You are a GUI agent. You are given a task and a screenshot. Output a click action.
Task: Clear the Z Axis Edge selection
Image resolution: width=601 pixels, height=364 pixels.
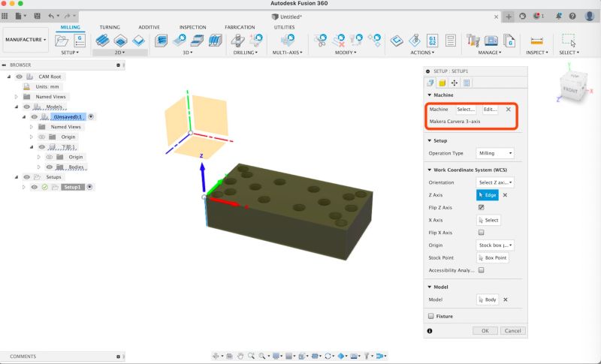point(505,195)
